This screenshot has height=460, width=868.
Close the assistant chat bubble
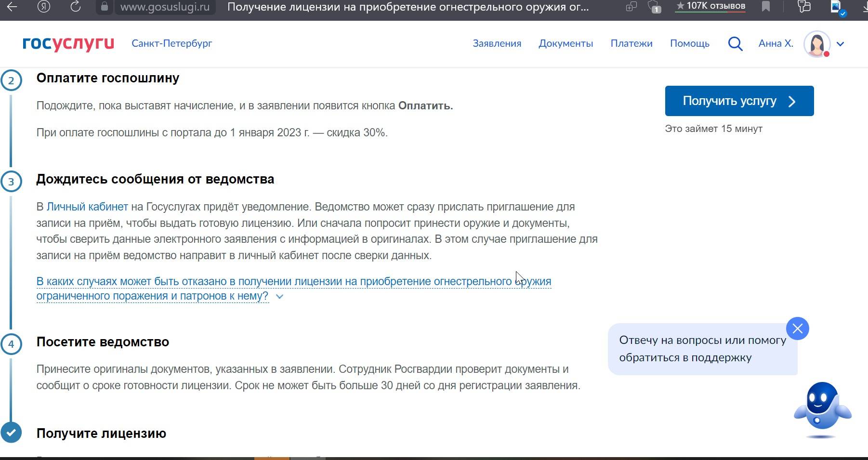click(x=798, y=329)
